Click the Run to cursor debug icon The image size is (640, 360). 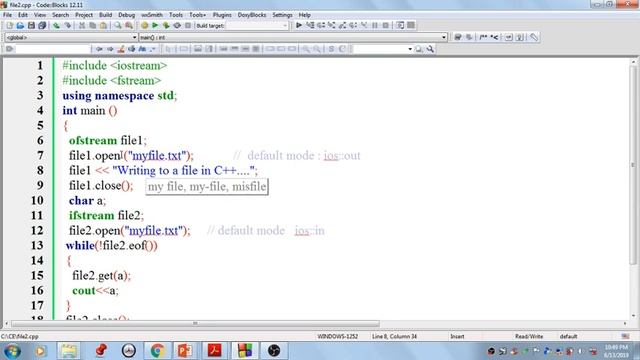pyautogui.click(x=310, y=25)
